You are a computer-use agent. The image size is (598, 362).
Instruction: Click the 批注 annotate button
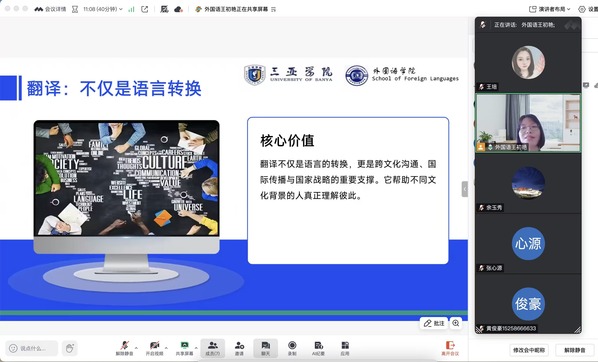[434, 323]
